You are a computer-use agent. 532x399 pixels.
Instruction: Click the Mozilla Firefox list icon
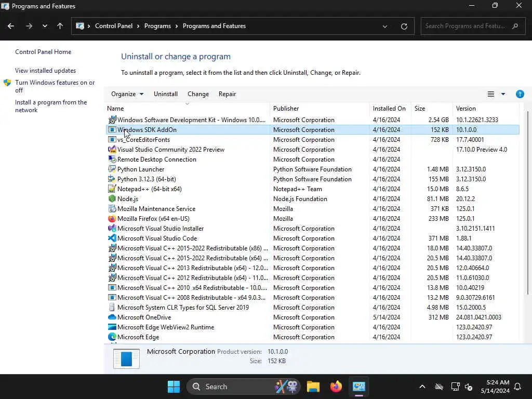[x=112, y=219]
